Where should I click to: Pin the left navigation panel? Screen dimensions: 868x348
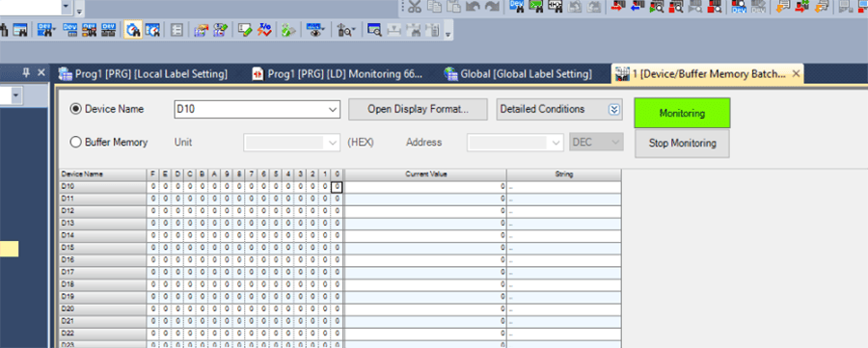coord(26,73)
